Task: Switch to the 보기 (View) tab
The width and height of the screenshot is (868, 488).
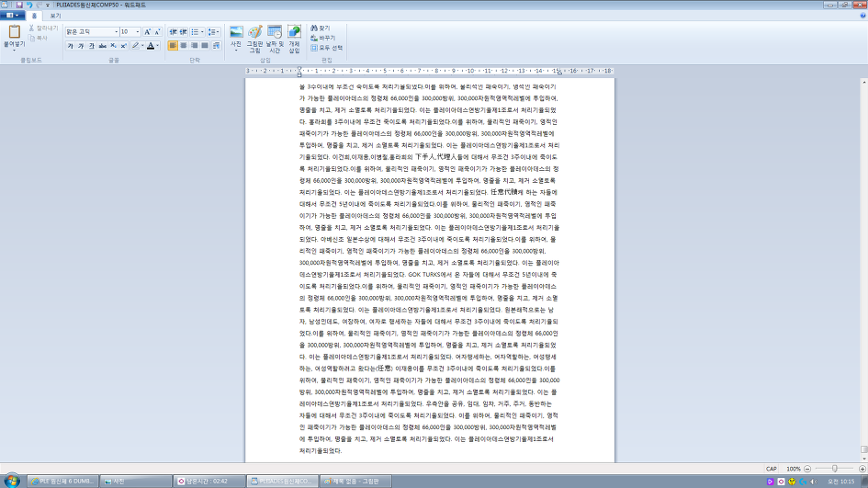Action: coord(55,16)
